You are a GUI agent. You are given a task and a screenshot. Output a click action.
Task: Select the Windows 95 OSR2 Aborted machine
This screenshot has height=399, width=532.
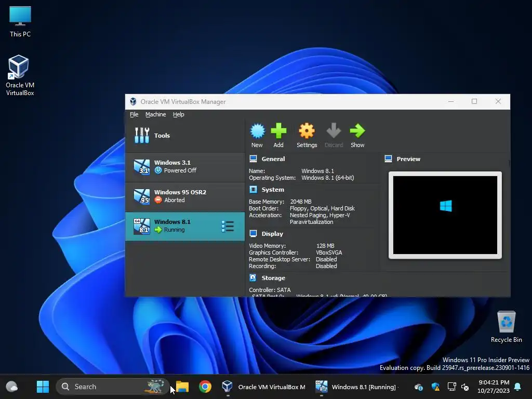tap(185, 196)
